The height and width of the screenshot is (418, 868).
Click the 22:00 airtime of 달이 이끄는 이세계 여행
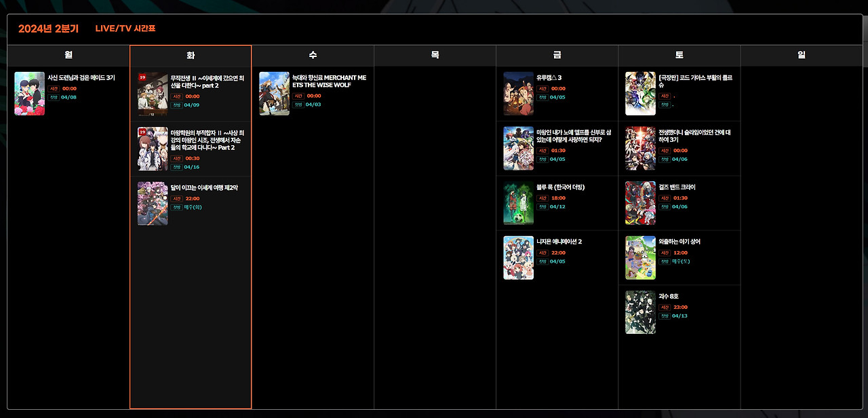tap(193, 199)
